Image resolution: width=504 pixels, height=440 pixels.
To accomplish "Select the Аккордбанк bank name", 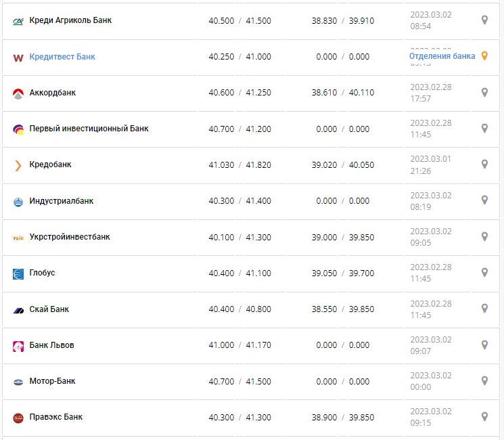I will point(53,93).
